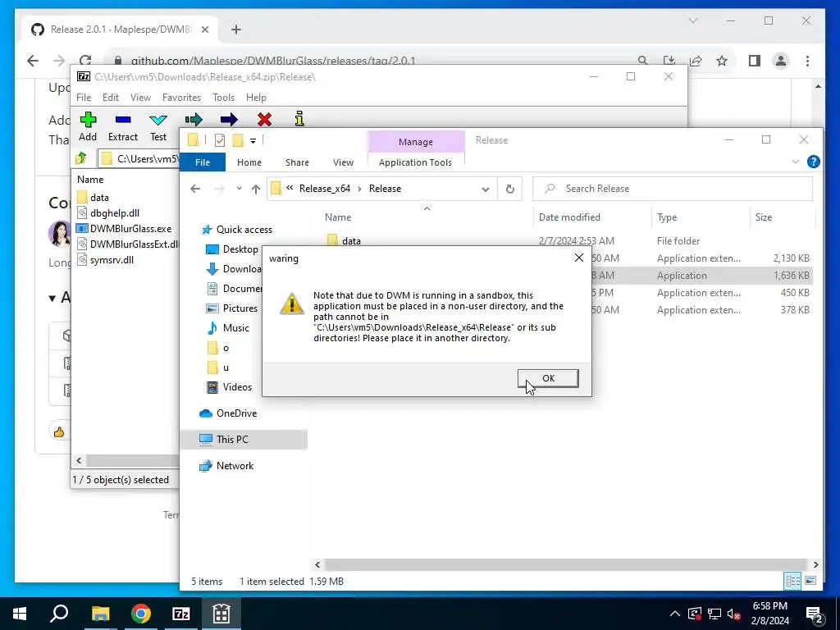Image resolution: width=840 pixels, height=630 pixels.
Task: Select Desktop in navigation pane
Action: click(232, 249)
